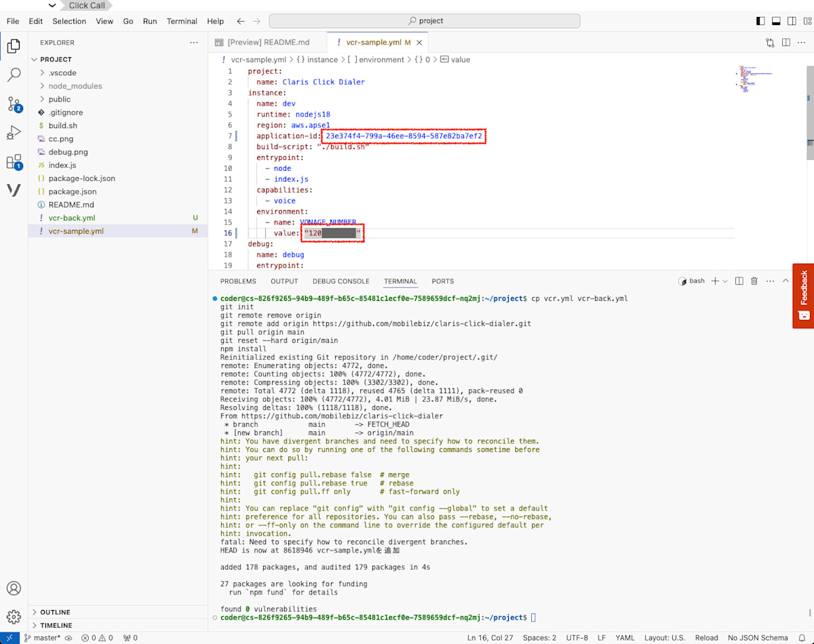Screen dimensions: 814x644
Task: Open Accounts menu in activity bar
Action: click(14, 588)
